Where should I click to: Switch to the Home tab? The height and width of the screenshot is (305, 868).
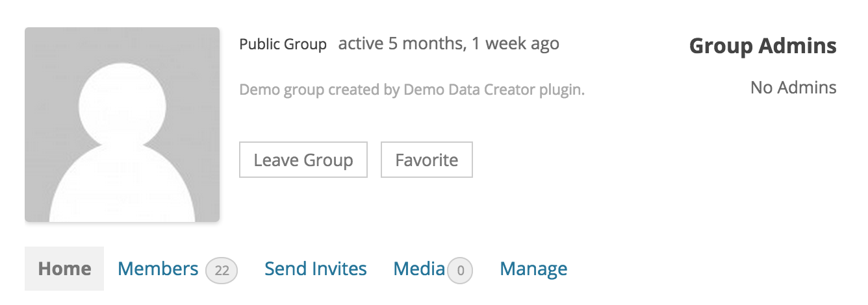(64, 269)
